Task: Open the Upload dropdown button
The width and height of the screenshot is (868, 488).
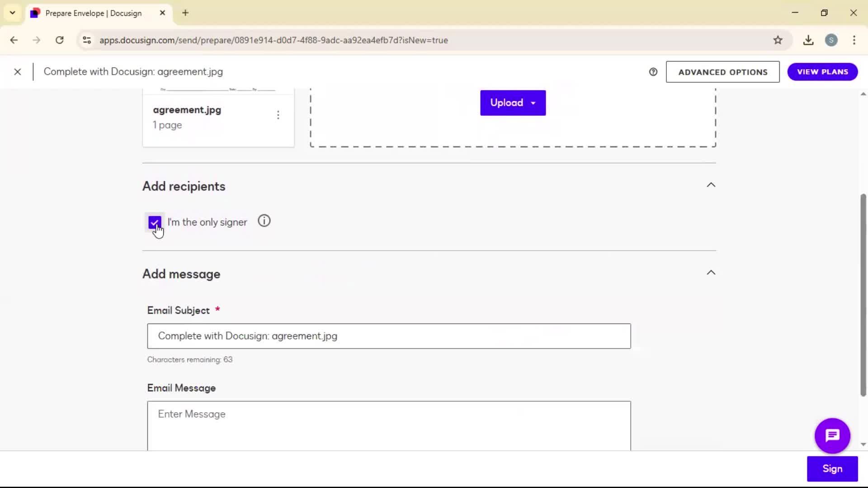Action: (513, 103)
